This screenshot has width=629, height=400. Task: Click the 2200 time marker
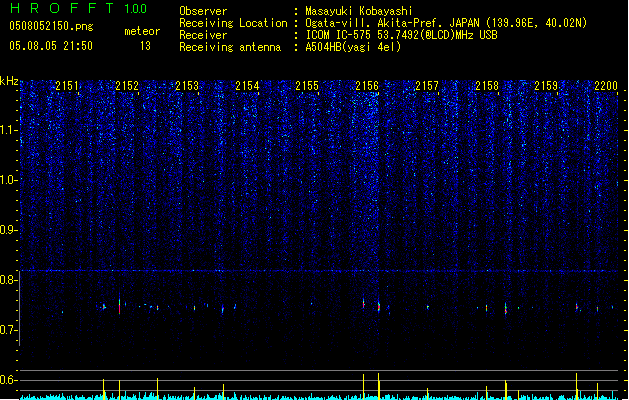606,86
